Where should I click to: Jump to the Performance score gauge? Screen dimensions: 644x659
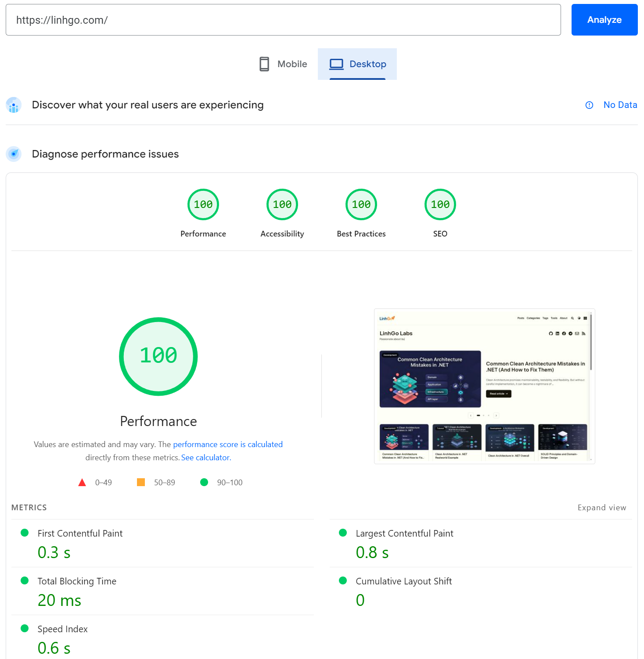(x=203, y=205)
